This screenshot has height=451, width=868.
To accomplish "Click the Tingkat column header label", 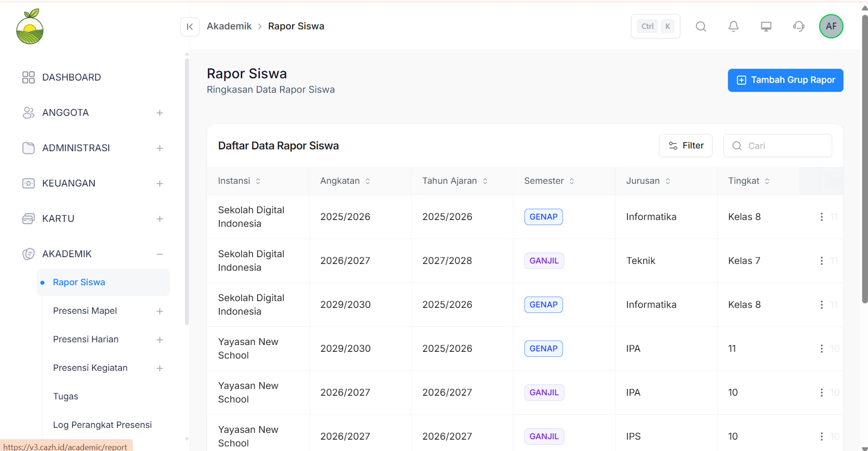I will (744, 181).
